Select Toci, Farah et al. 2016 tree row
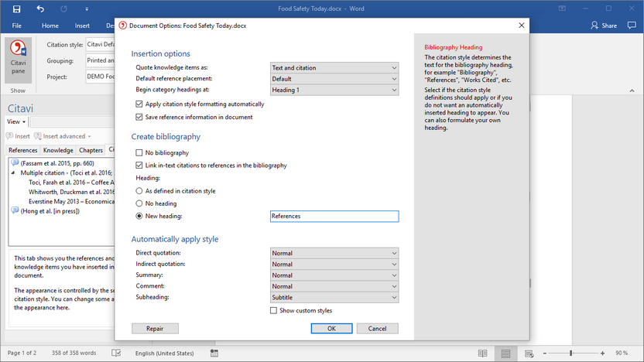The width and height of the screenshot is (644, 362). point(71,183)
